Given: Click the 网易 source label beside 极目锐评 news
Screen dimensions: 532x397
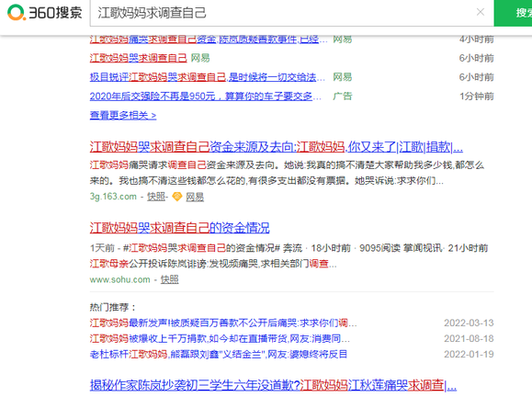Looking at the screenshot, I should tap(343, 77).
